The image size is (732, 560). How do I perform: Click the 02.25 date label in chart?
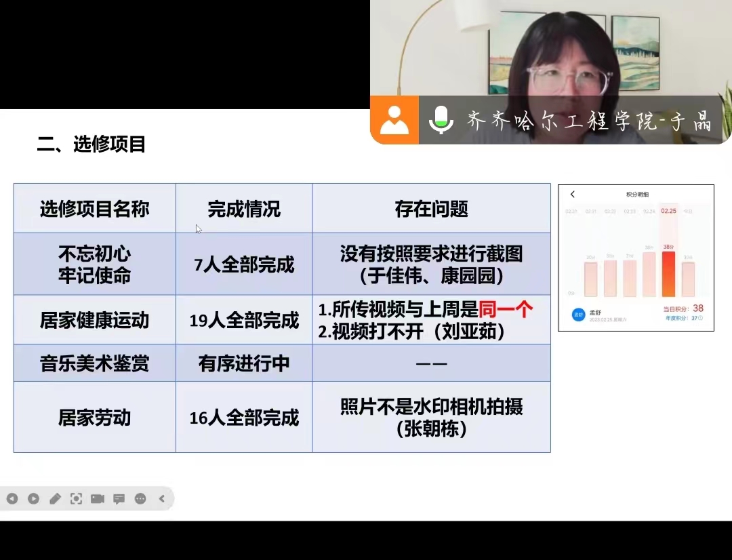[x=668, y=211]
